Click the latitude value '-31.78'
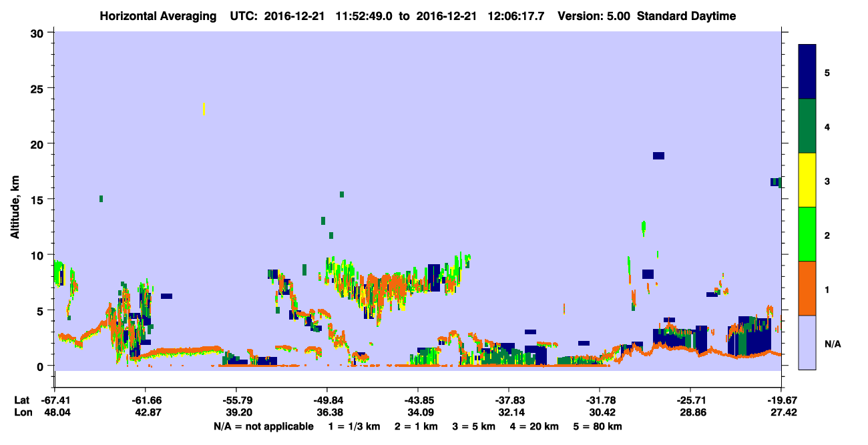This screenshot has height=445, width=868. (600, 400)
